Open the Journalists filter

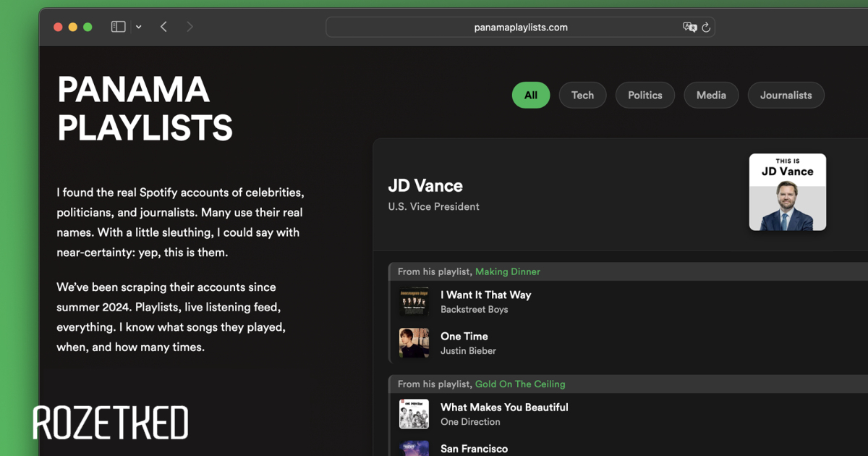(x=786, y=95)
